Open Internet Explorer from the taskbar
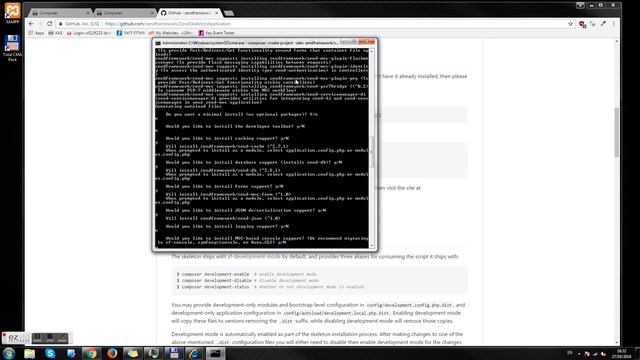The width and height of the screenshot is (640, 360). pyautogui.click(x=195, y=353)
